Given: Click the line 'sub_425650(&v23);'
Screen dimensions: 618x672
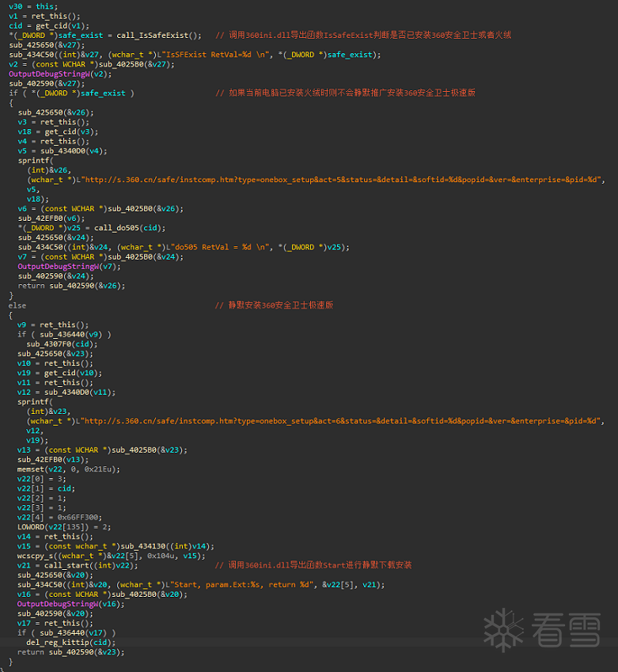Looking at the screenshot, I should [55, 354].
